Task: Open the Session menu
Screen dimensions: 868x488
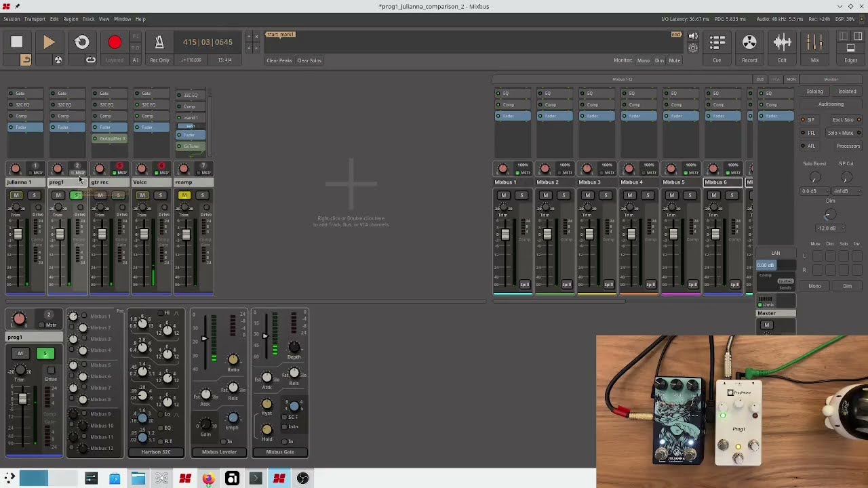Action: click(x=12, y=19)
